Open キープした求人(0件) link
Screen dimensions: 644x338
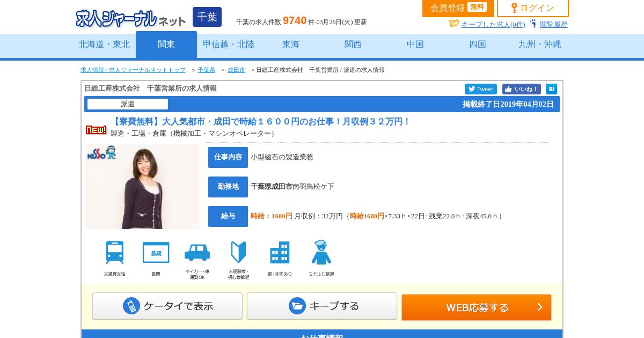coord(493,24)
